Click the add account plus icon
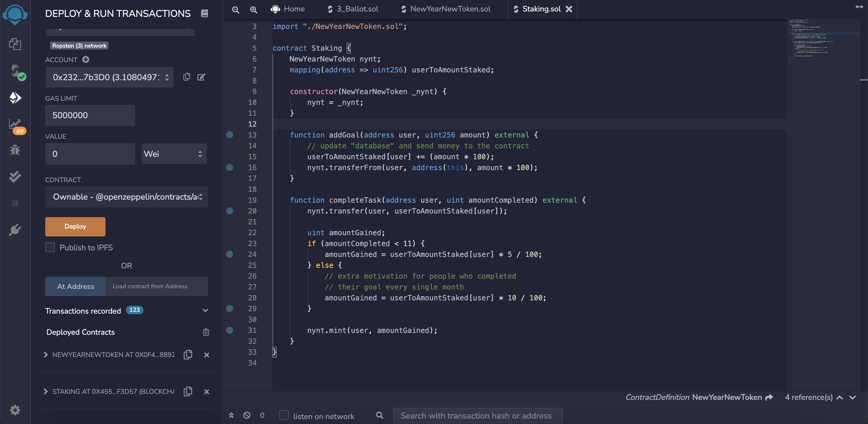868x424 pixels. tap(86, 59)
